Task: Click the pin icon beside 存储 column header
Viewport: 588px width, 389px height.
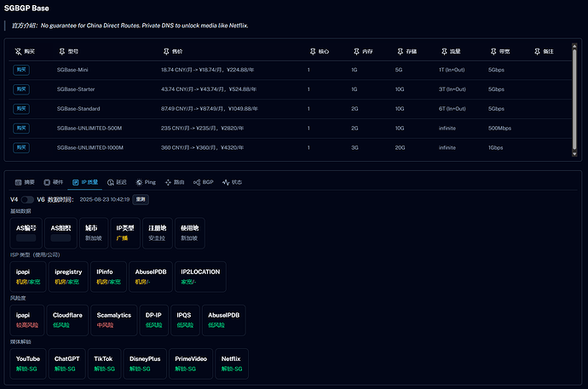Action: [x=400, y=52]
